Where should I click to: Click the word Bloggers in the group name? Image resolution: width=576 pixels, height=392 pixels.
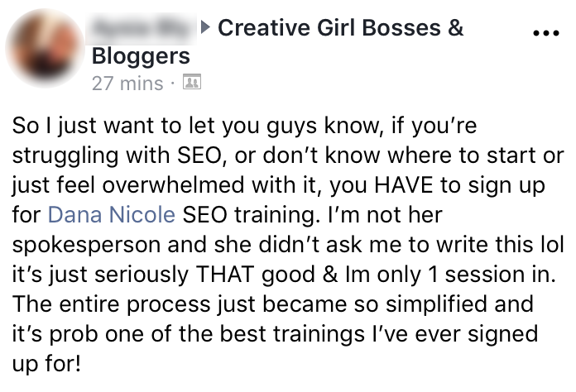pyautogui.click(x=141, y=56)
